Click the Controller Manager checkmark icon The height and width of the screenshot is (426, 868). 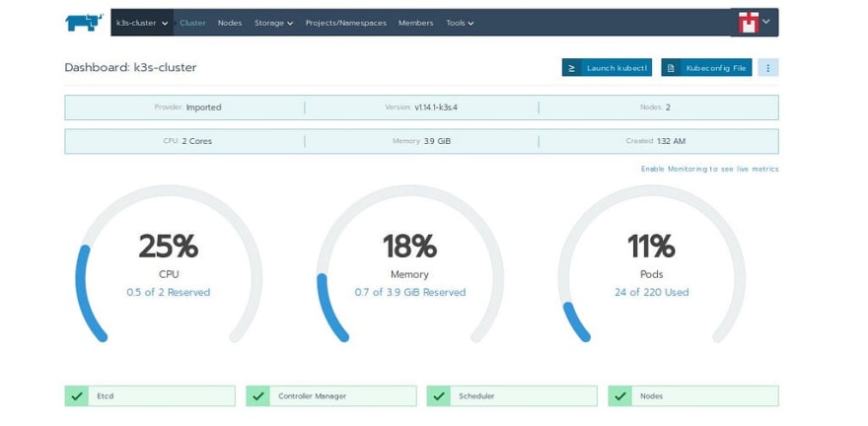(x=258, y=396)
